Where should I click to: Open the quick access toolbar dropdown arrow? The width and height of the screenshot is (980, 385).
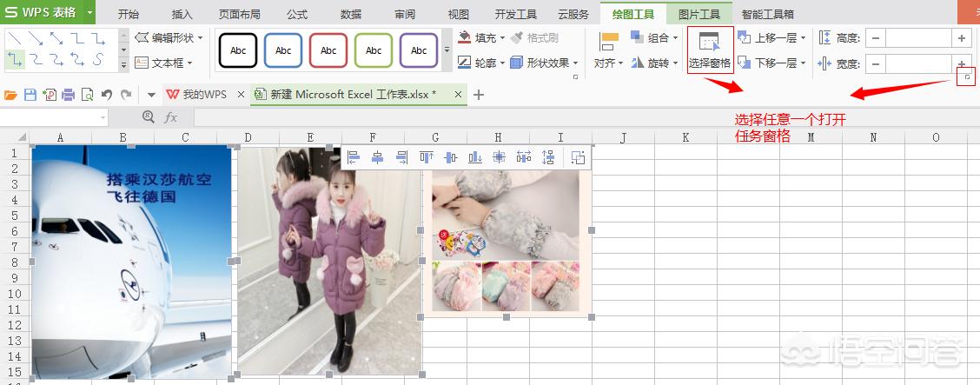(151, 95)
